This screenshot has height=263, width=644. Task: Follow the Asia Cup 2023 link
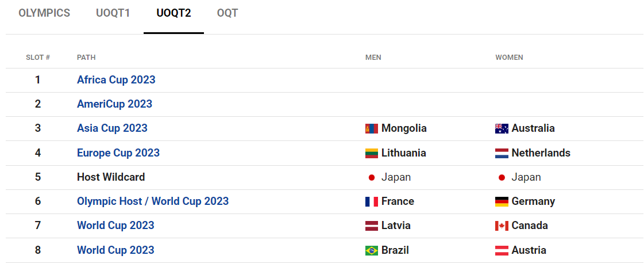click(x=112, y=128)
